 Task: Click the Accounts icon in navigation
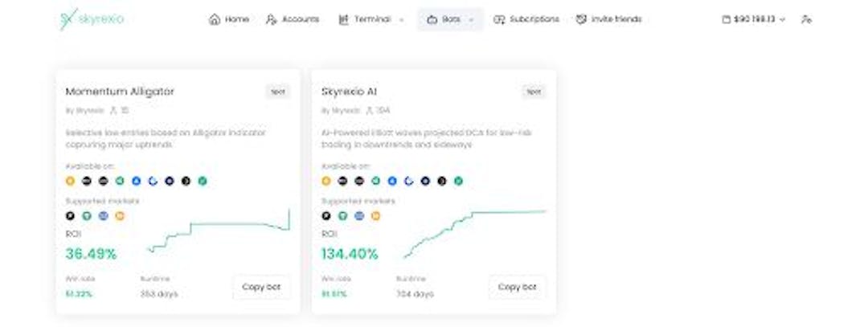272,19
